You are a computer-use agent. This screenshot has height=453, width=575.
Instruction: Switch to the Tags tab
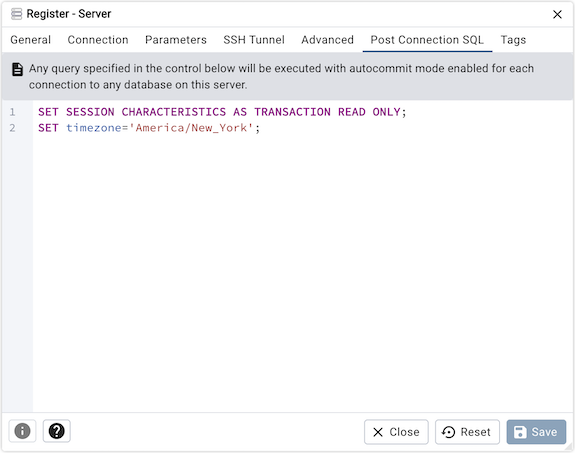pyautogui.click(x=513, y=40)
